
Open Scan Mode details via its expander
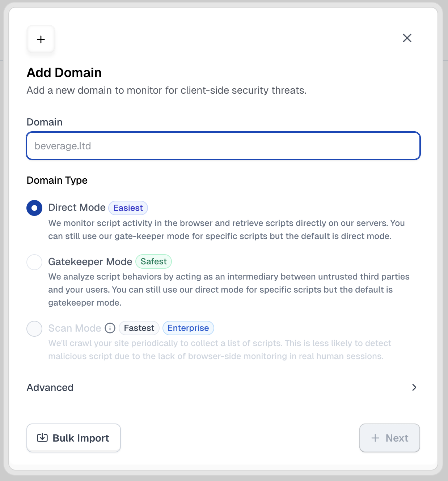pos(110,328)
